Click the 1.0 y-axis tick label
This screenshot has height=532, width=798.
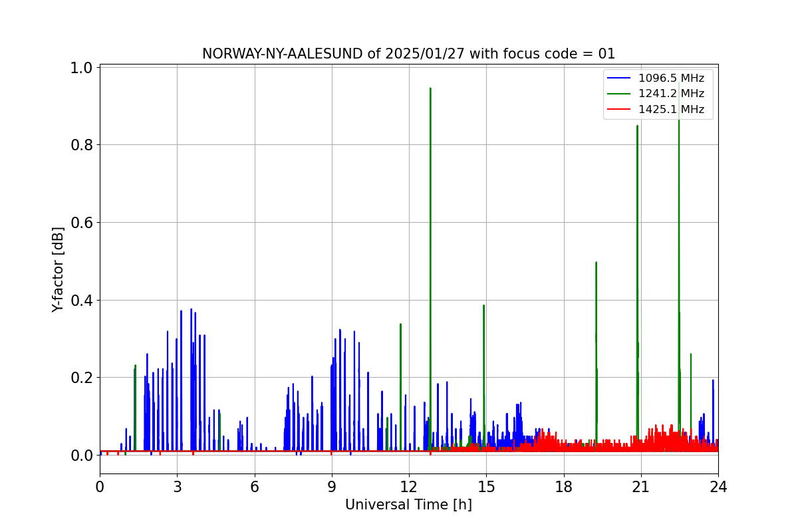coord(82,68)
